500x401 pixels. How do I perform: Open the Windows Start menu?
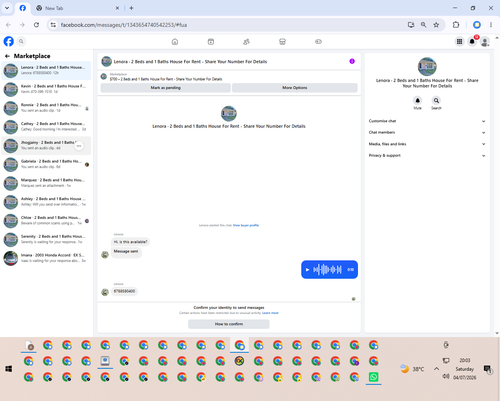[9, 369]
